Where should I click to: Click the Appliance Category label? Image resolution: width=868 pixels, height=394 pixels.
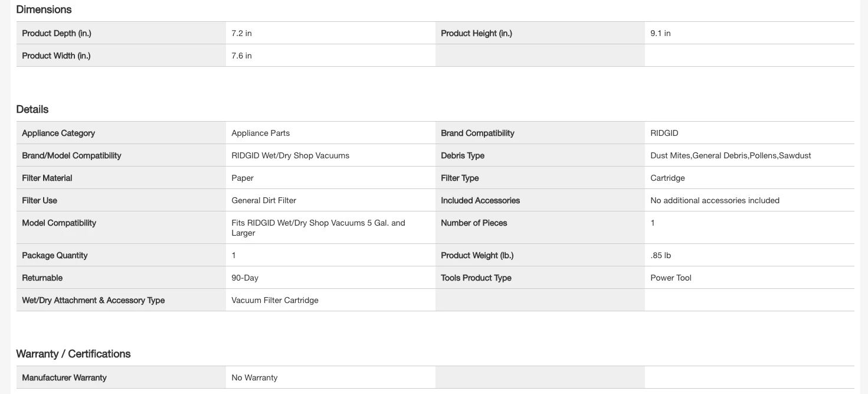click(58, 133)
